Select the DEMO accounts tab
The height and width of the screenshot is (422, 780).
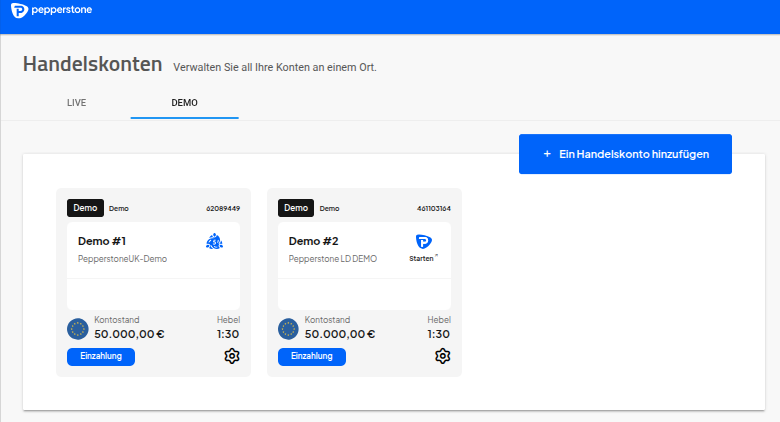(x=185, y=103)
